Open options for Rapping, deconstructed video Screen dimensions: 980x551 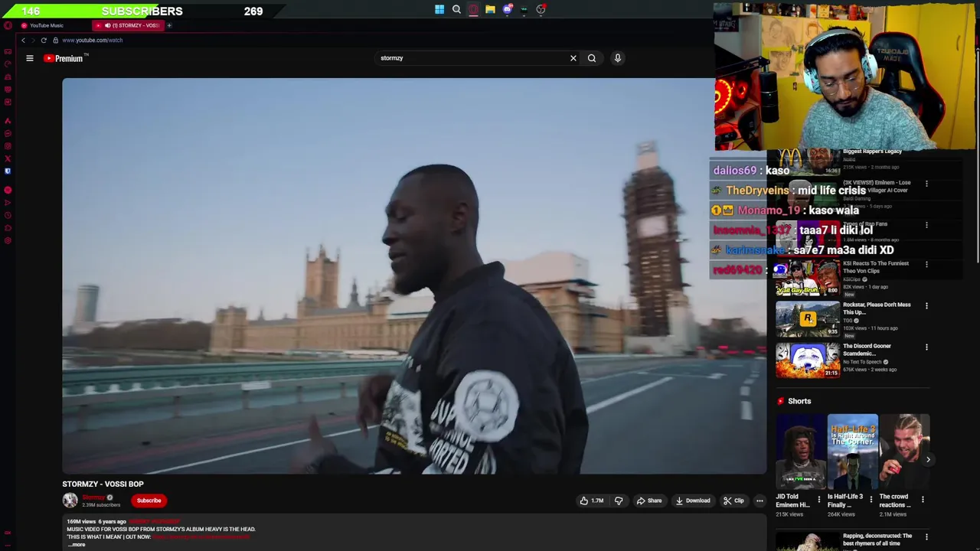[x=926, y=537]
